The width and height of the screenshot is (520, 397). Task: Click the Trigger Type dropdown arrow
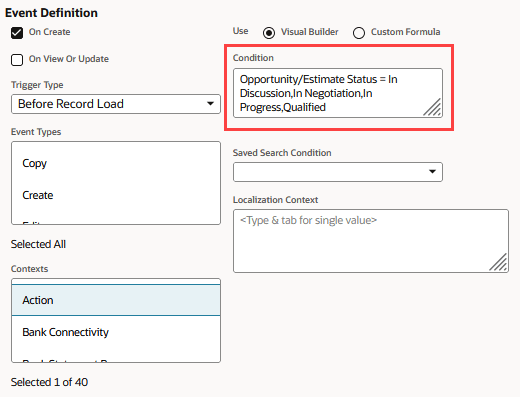pyautogui.click(x=210, y=104)
